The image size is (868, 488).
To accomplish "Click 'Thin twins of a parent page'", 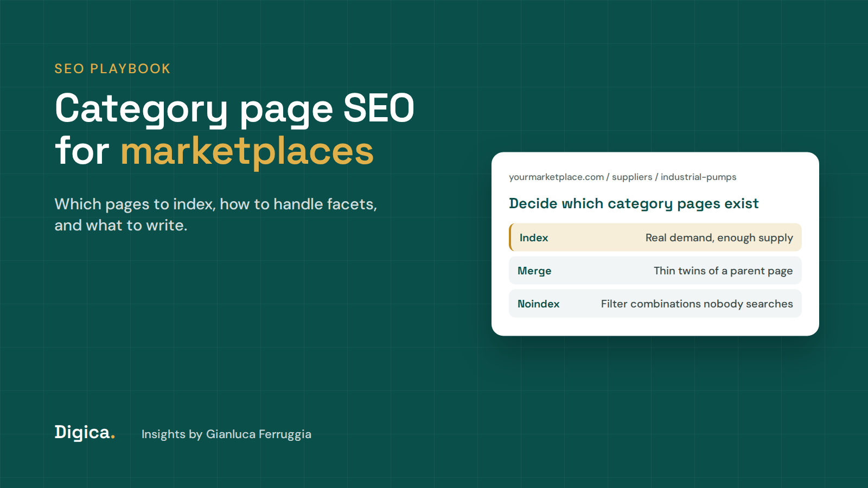I will 723,271.
